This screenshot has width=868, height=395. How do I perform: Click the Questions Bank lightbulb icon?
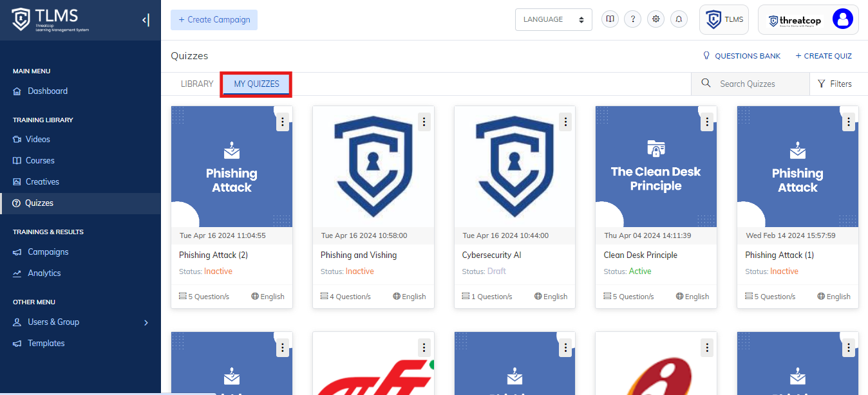pyautogui.click(x=706, y=56)
